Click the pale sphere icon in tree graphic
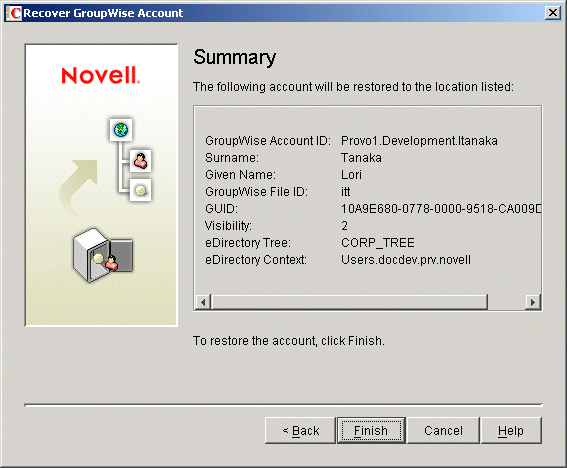 pos(140,190)
